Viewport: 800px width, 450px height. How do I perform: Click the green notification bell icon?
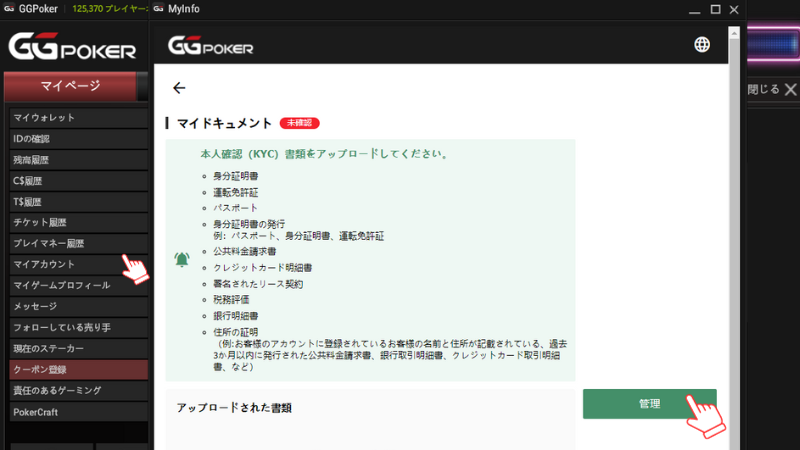(x=182, y=259)
